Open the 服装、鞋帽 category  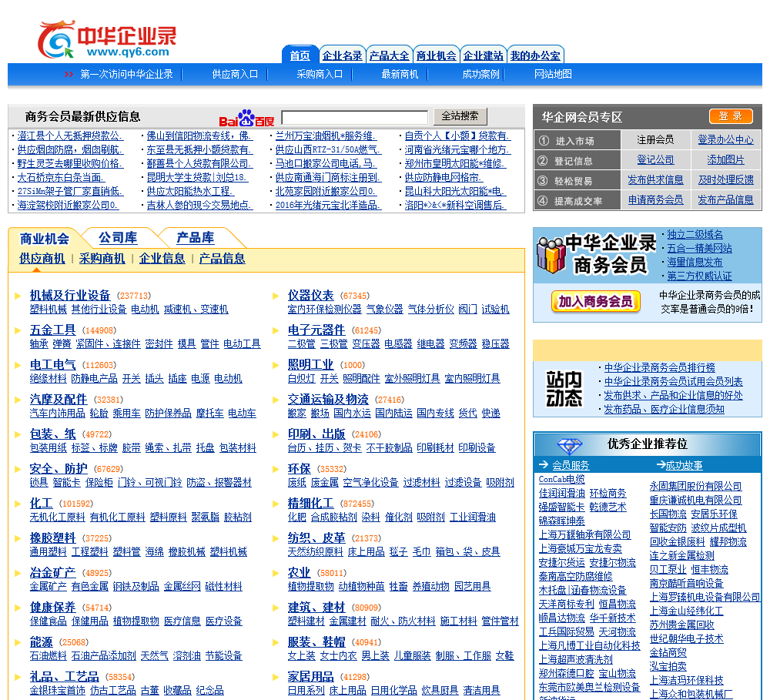coord(316,642)
